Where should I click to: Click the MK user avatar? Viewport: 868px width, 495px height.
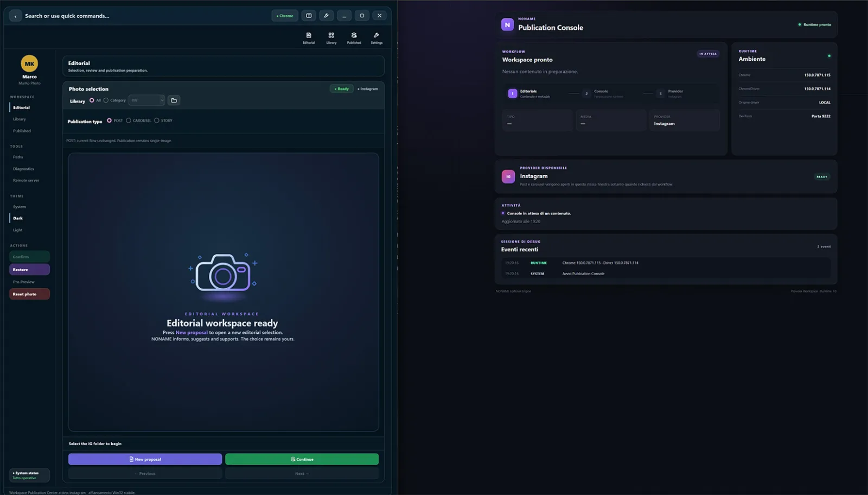29,64
